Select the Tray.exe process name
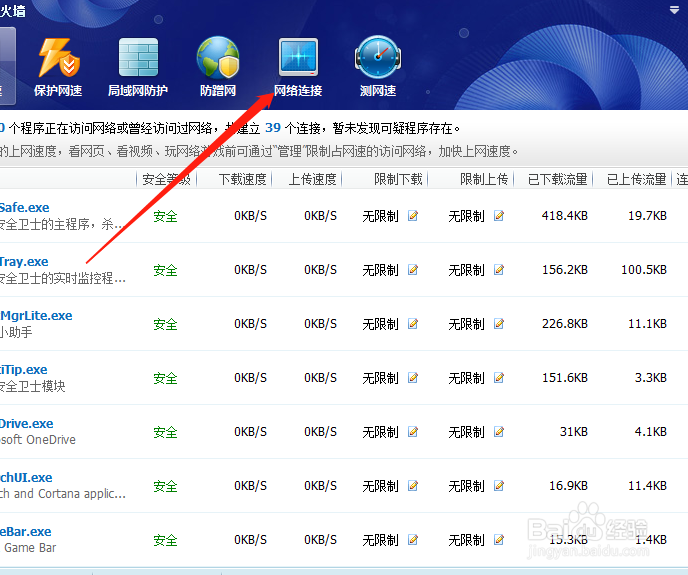Viewport: 688px width, 575px height. click(24, 262)
